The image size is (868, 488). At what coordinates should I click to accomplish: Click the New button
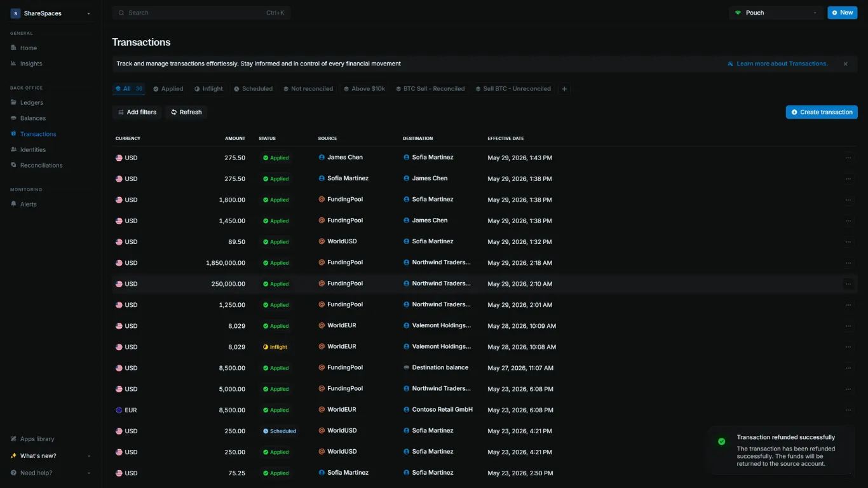[x=843, y=13]
